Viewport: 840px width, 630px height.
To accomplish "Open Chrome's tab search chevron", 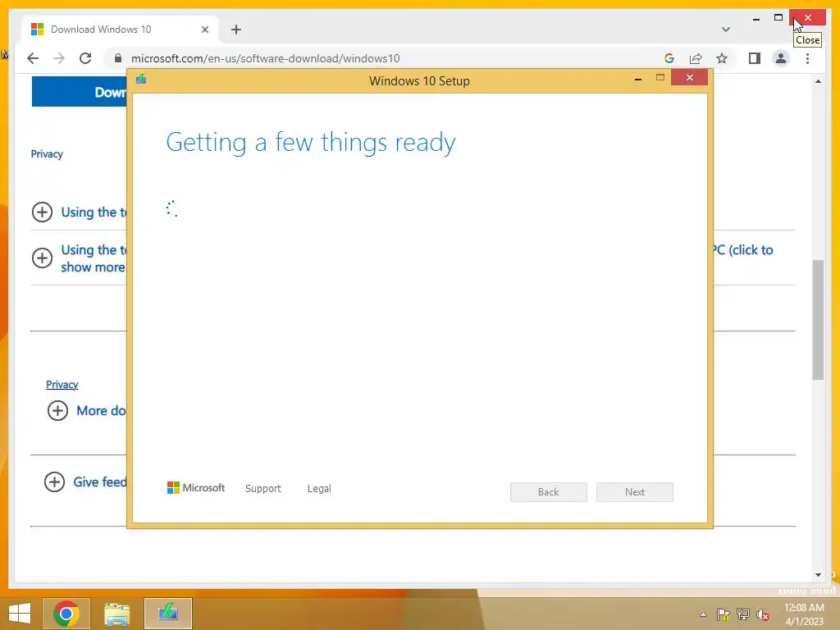I will tap(725, 30).
